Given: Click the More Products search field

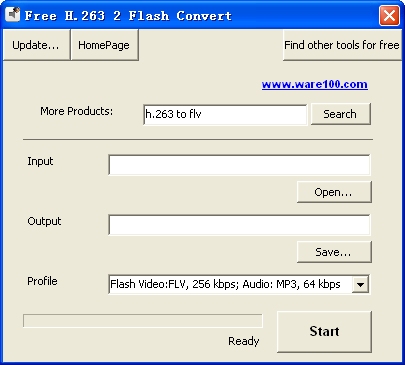Looking at the screenshot, I should [225, 114].
